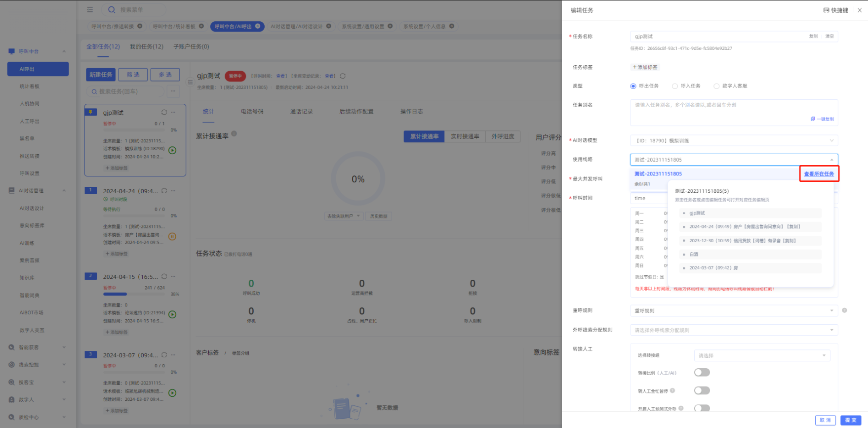Select the 数字人客服 radio option
The image size is (868, 428).
click(x=716, y=86)
